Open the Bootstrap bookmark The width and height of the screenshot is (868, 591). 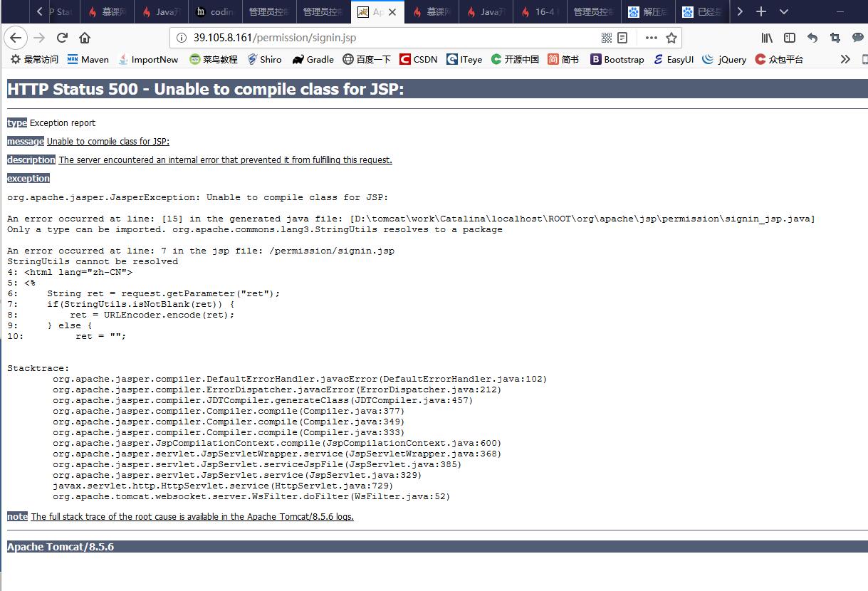pyautogui.click(x=617, y=59)
